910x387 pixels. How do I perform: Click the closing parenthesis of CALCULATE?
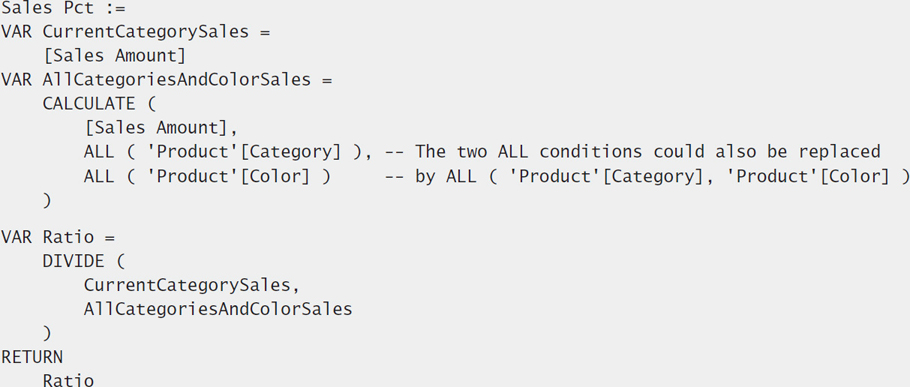tap(47, 200)
